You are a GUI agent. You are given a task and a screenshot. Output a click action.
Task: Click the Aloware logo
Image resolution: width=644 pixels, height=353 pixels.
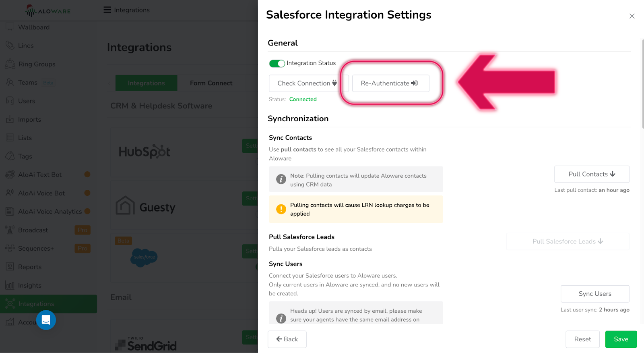click(48, 10)
